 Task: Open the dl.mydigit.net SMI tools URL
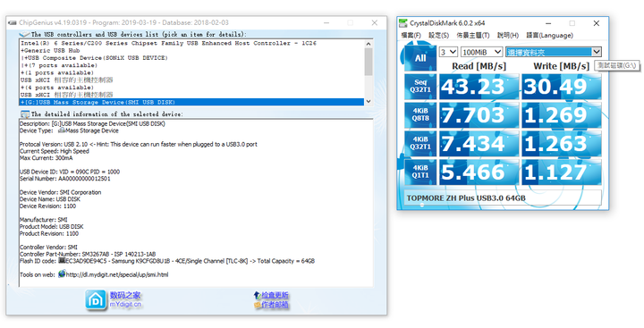(x=117, y=274)
